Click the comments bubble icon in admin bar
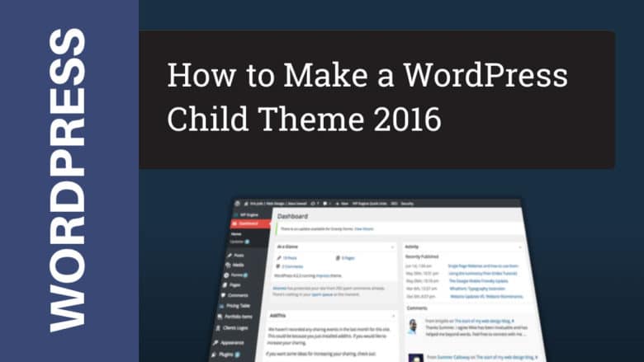This screenshot has width=644, height=362. click(x=324, y=204)
